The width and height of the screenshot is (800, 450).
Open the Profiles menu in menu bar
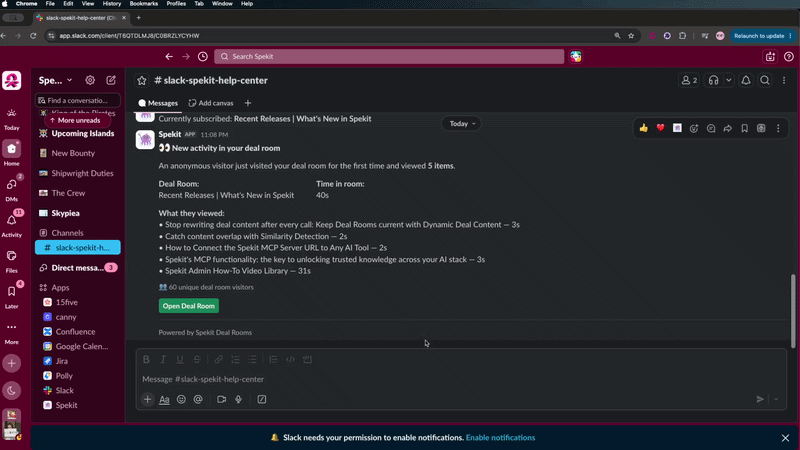pyautogui.click(x=176, y=4)
